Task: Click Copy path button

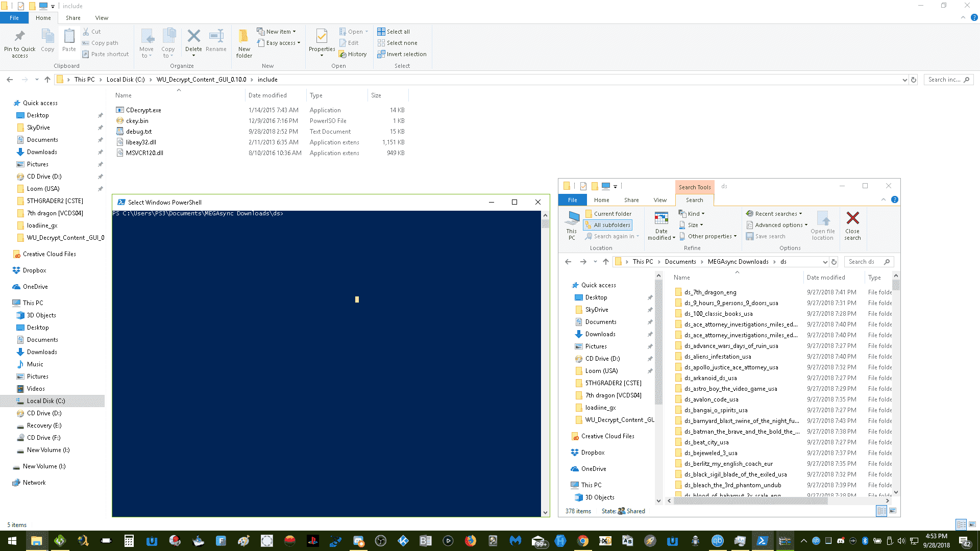Action: click(x=100, y=43)
